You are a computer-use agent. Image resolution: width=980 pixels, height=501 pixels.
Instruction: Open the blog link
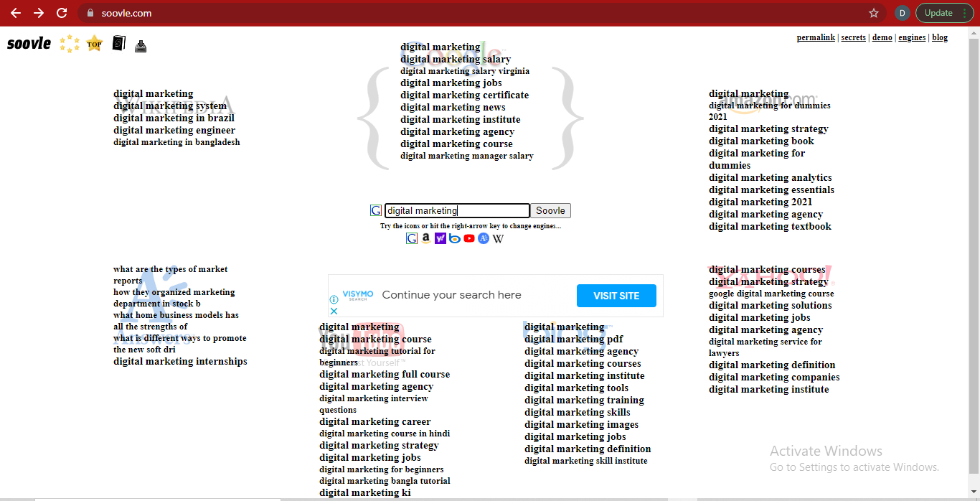(x=940, y=37)
